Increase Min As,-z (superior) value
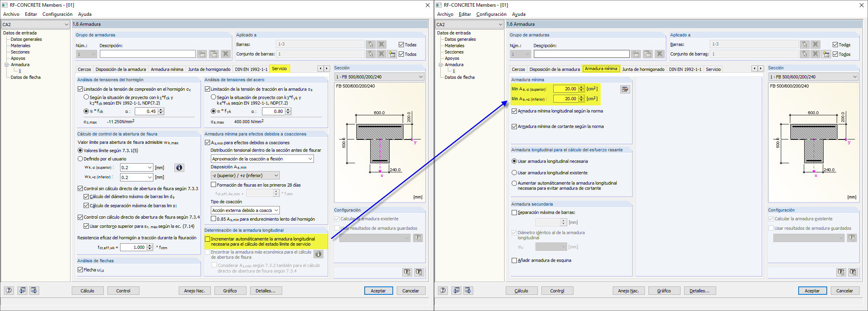Image resolution: width=868 pixels, height=311 pixels. click(x=581, y=87)
